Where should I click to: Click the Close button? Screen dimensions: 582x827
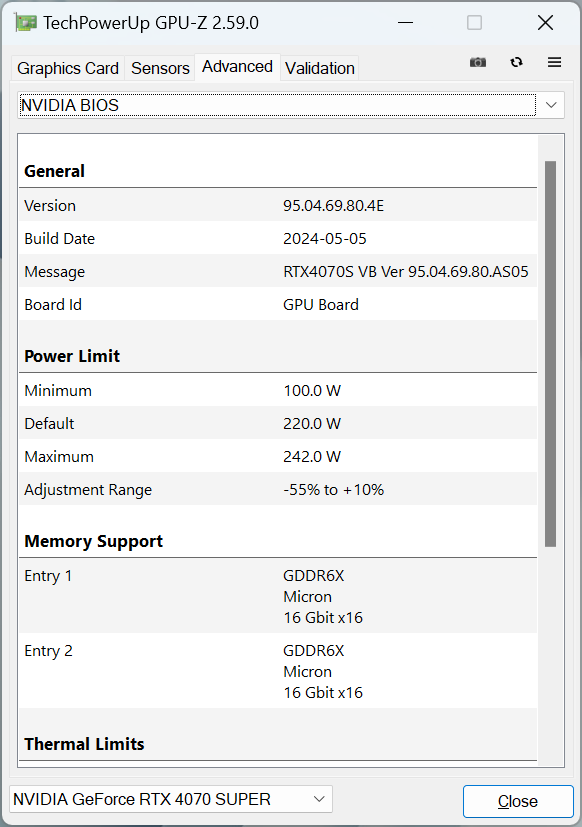[x=518, y=801]
